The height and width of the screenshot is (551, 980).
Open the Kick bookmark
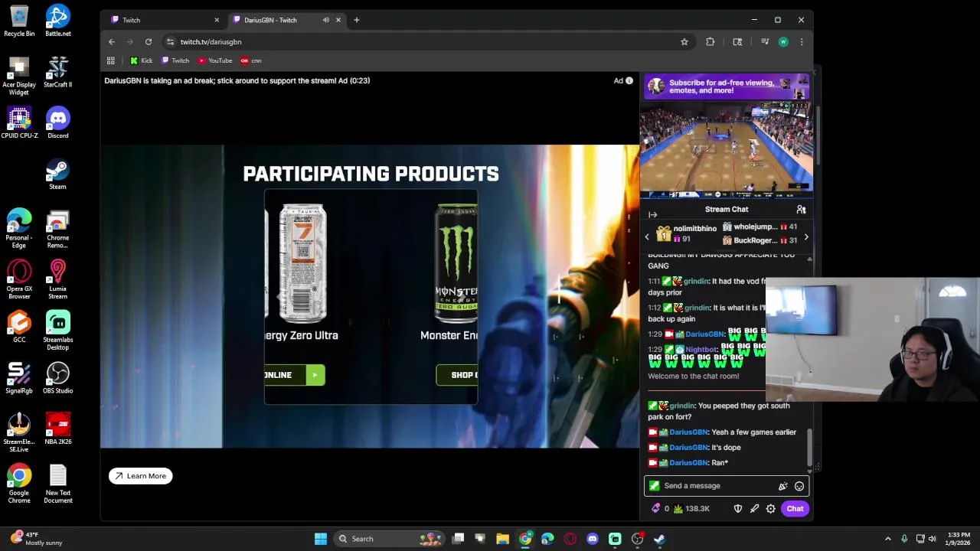(x=141, y=60)
